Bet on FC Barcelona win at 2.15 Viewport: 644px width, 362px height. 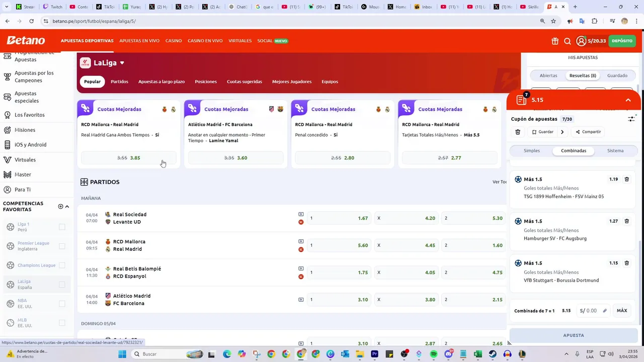(x=473, y=300)
